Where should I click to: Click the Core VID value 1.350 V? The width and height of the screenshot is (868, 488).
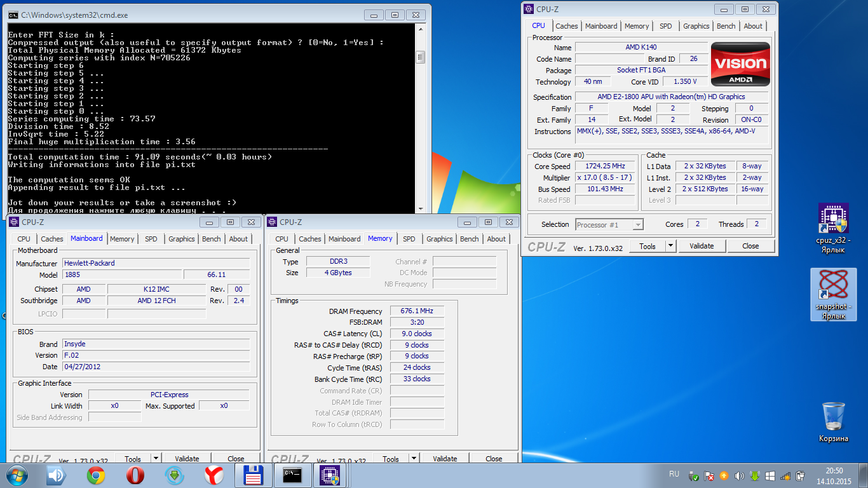click(685, 82)
